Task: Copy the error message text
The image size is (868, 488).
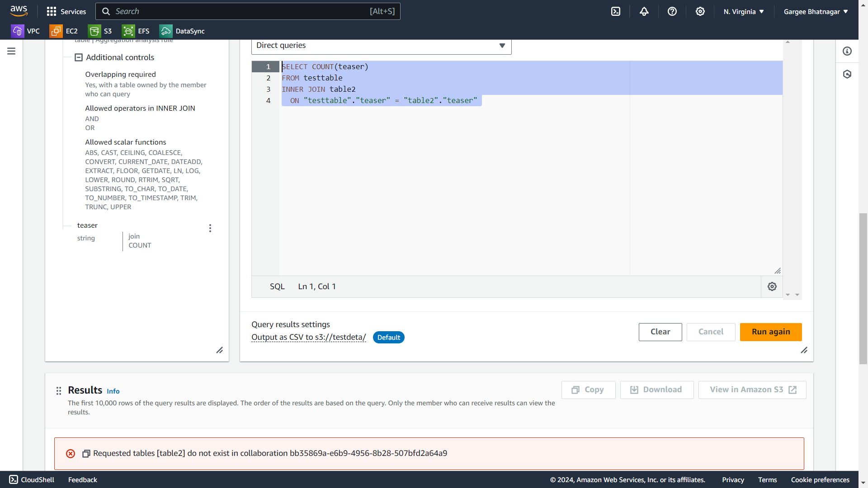Action: click(x=86, y=454)
